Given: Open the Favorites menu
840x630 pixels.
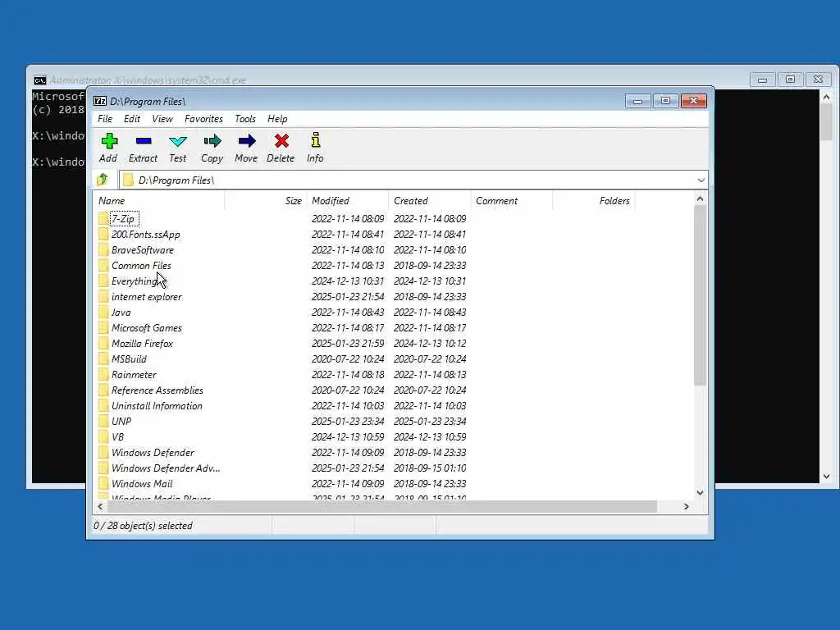Looking at the screenshot, I should [203, 119].
